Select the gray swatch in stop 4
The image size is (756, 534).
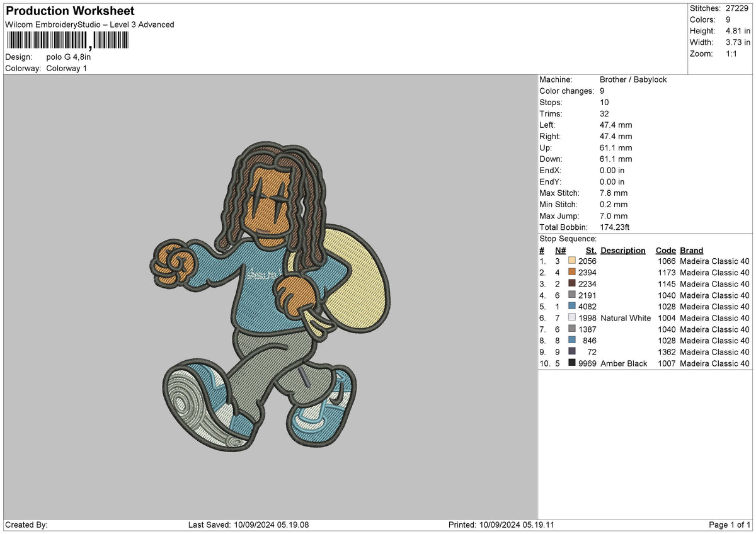pos(572,295)
